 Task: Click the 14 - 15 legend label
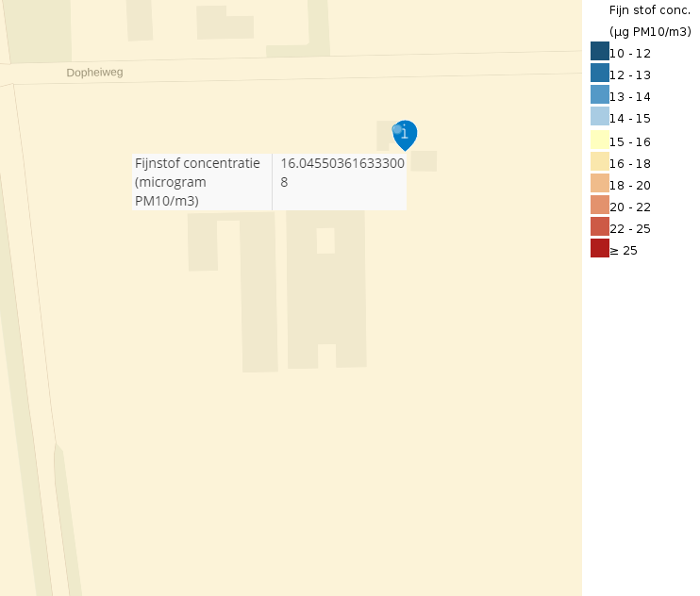pyautogui.click(x=630, y=119)
